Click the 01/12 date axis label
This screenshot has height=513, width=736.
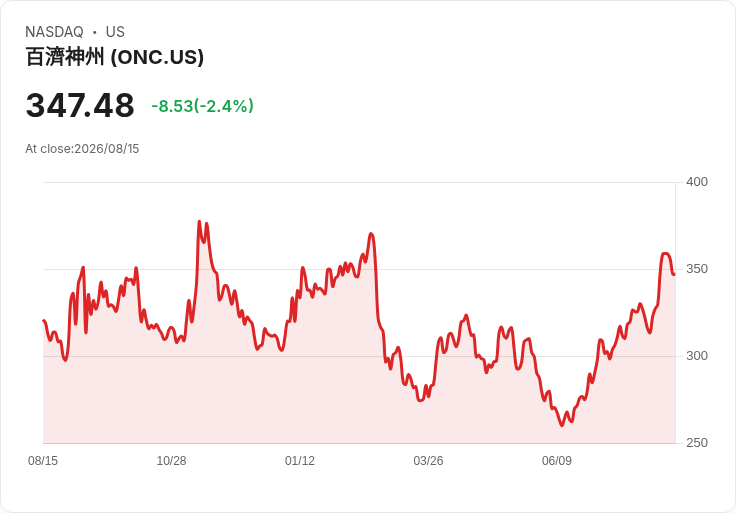tap(299, 460)
